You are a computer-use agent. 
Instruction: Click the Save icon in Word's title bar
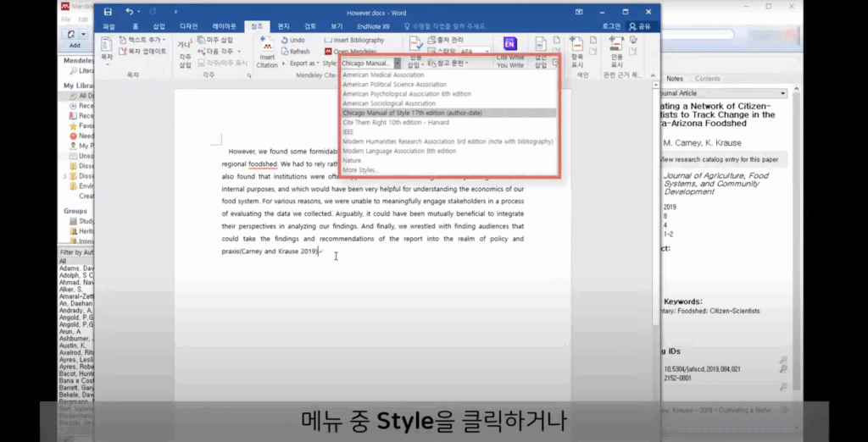tap(108, 12)
